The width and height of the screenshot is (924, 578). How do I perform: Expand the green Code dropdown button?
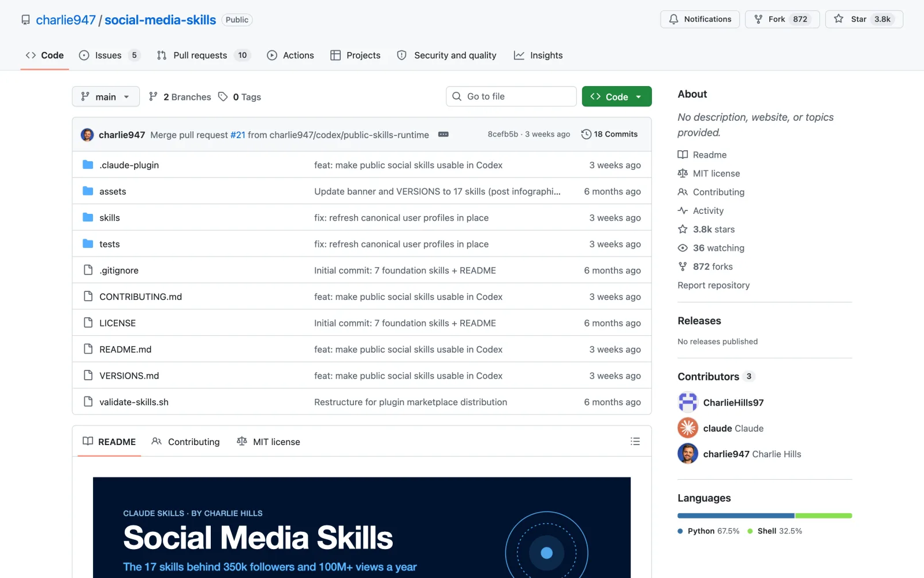[x=617, y=97]
